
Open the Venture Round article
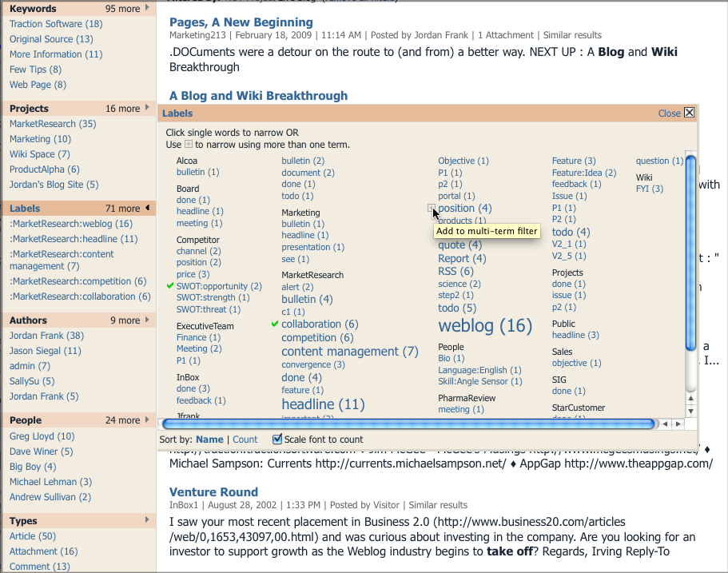(x=213, y=491)
